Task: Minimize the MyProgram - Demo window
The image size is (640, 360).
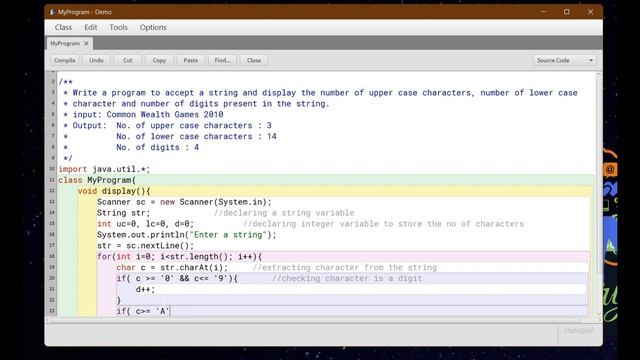Action: click(543, 12)
